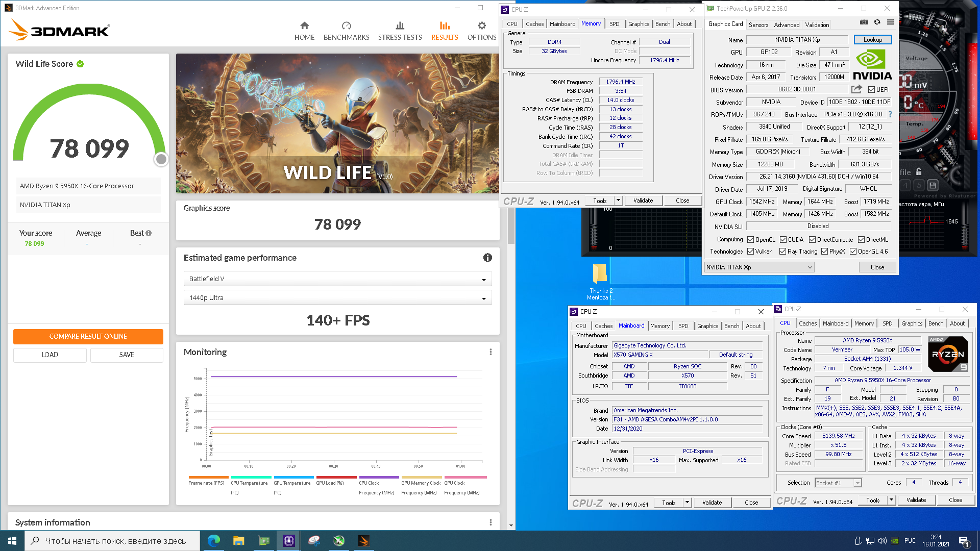Click the Default string field in CPU-Z Mainboard
980x551 pixels.
click(736, 355)
